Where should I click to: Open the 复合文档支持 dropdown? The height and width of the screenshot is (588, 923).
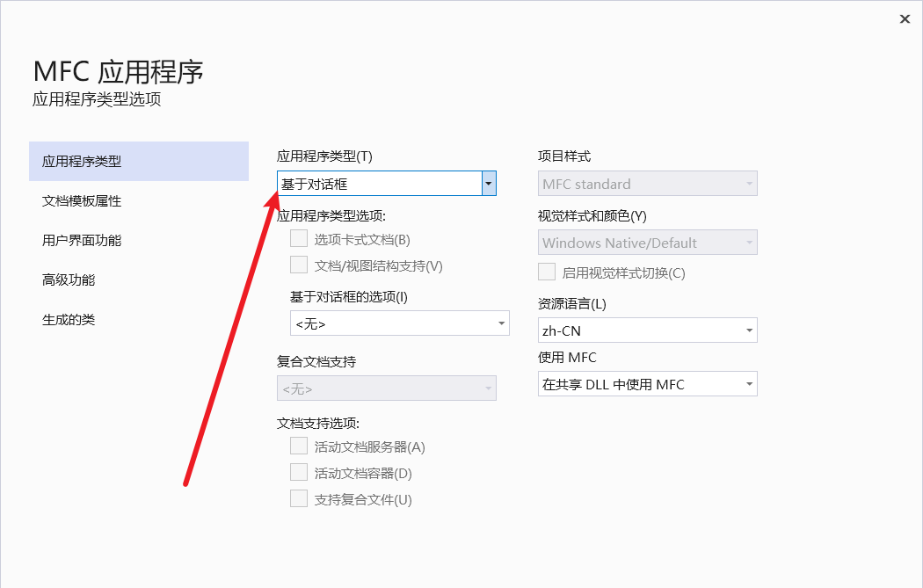488,388
